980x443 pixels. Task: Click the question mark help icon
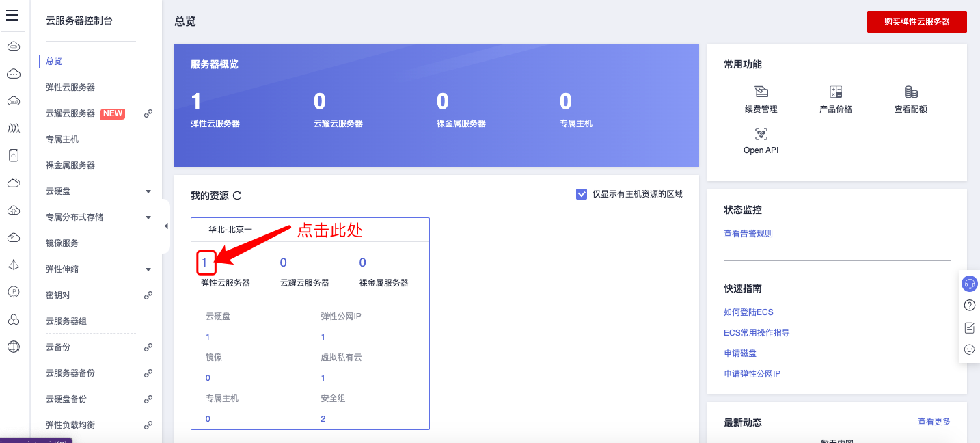[x=969, y=305]
